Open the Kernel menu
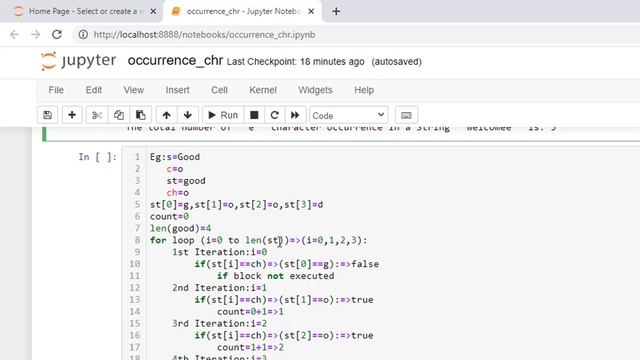 point(263,90)
